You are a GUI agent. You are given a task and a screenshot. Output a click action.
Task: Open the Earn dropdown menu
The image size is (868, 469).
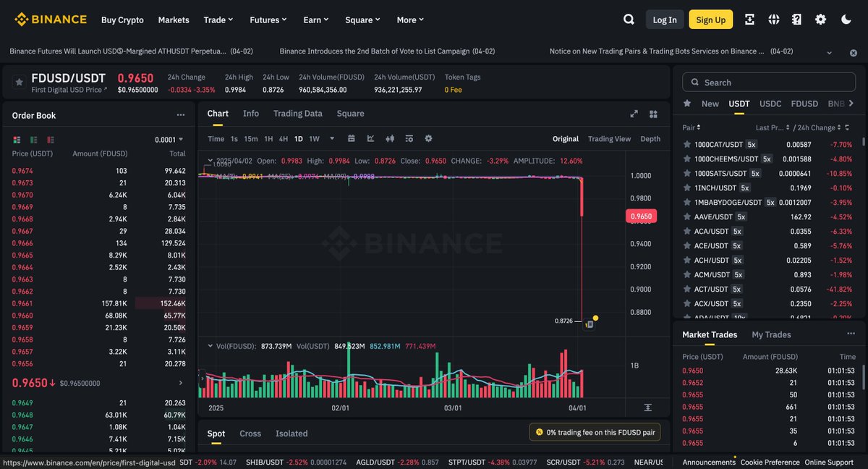(316, 20)
